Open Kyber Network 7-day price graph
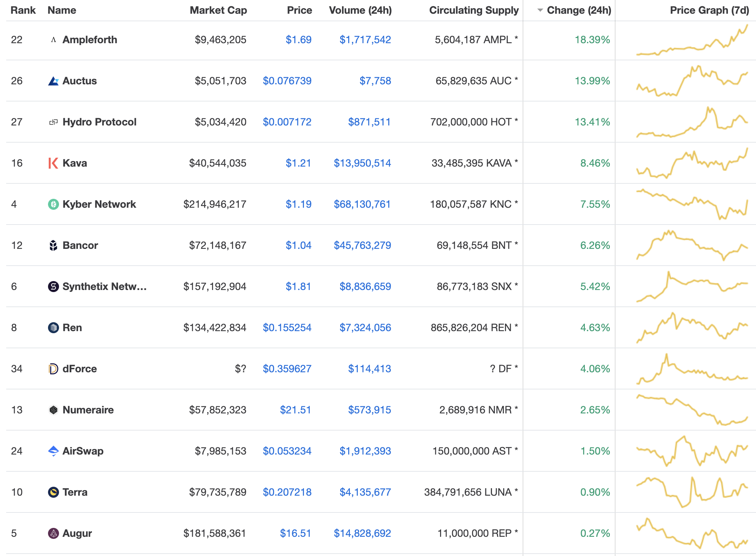756x556 pixels. 692,204
